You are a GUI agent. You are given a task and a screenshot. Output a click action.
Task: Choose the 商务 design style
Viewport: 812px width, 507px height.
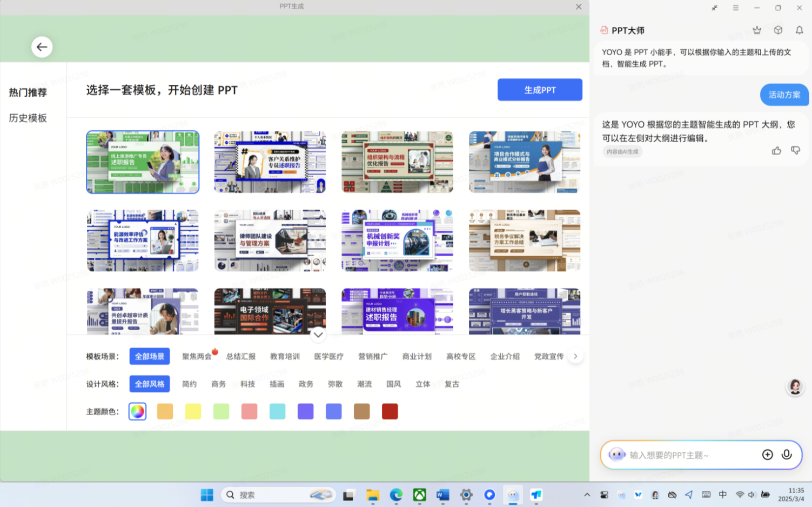[x=219, y=384]
